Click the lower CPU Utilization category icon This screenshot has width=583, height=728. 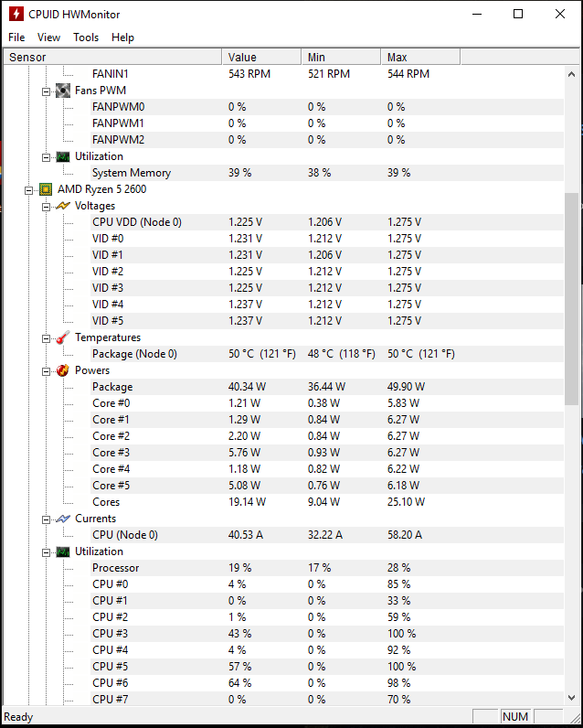click(x=62, y=551)
